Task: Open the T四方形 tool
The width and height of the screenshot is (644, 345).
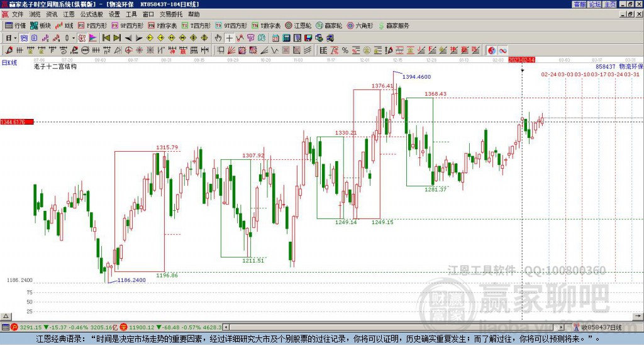Action: (x=196, y=25)
